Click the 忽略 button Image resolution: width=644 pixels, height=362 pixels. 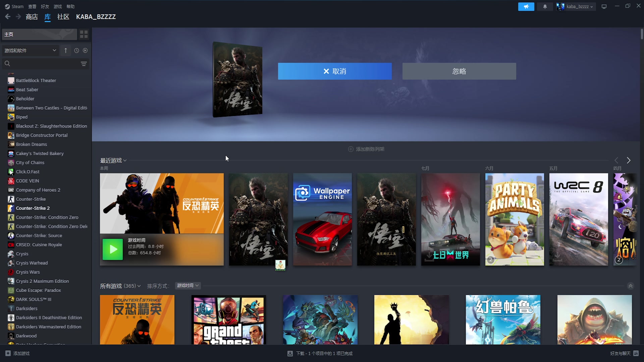(x=459, y=71)
